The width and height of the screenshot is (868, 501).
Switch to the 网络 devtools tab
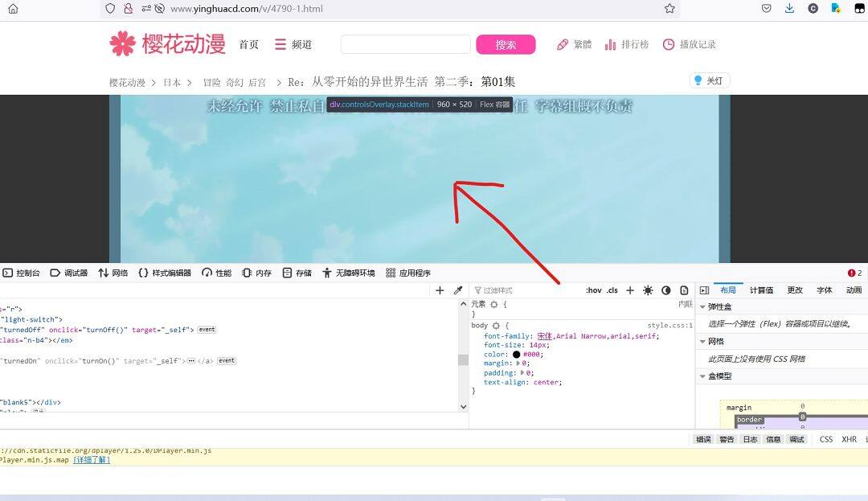[x=113, y=273]
